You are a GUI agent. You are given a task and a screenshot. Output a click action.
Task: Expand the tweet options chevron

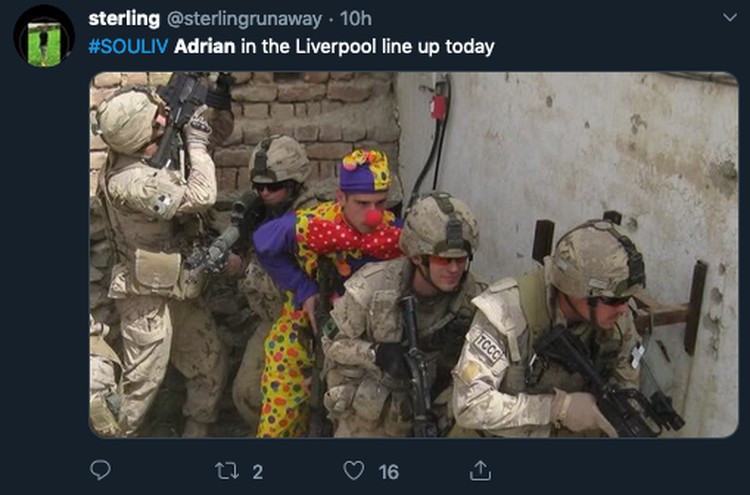[729, 18]
